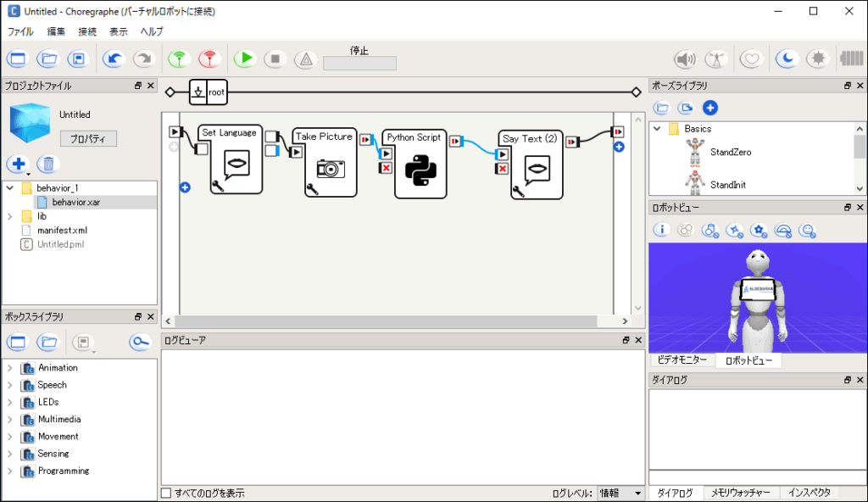Stop the behavior with the stop button
The height and width of the screenshot is (502, 868).
[x=275, y=59]
